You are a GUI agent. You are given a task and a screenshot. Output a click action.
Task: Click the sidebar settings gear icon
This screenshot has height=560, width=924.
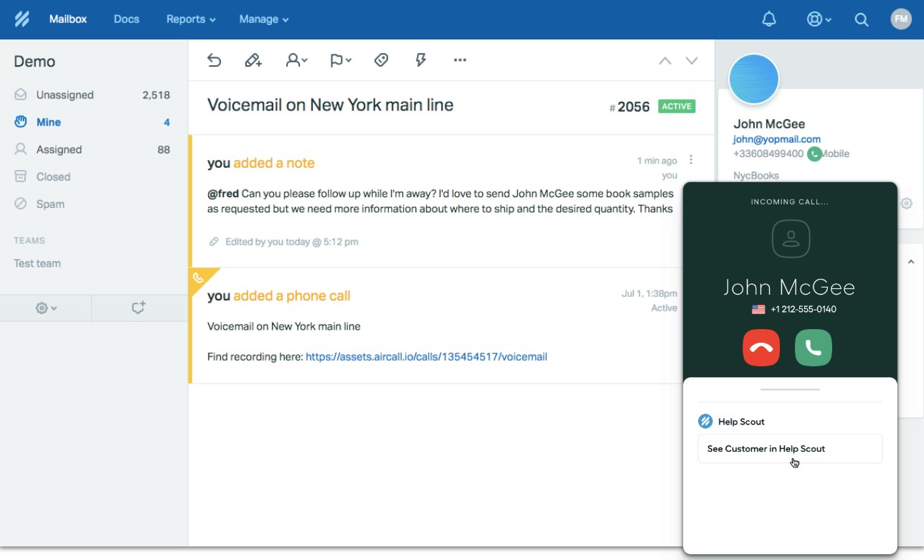click(x=906, y=204)
